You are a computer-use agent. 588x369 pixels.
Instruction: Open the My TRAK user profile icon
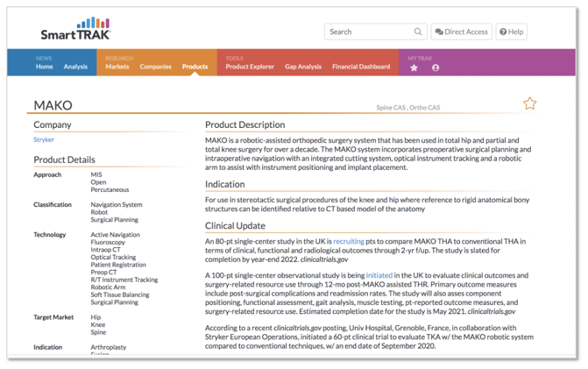(x=436, y=67)
